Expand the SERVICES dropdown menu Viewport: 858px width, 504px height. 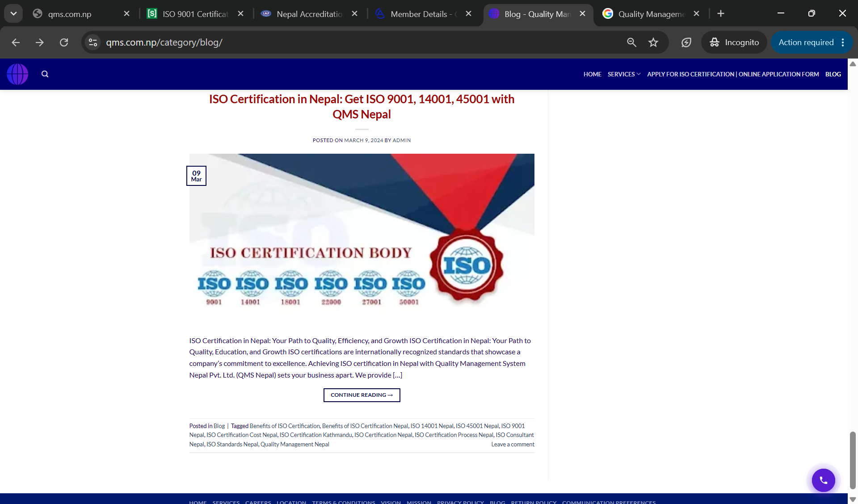pyautogui.click(x=624, y=74)
